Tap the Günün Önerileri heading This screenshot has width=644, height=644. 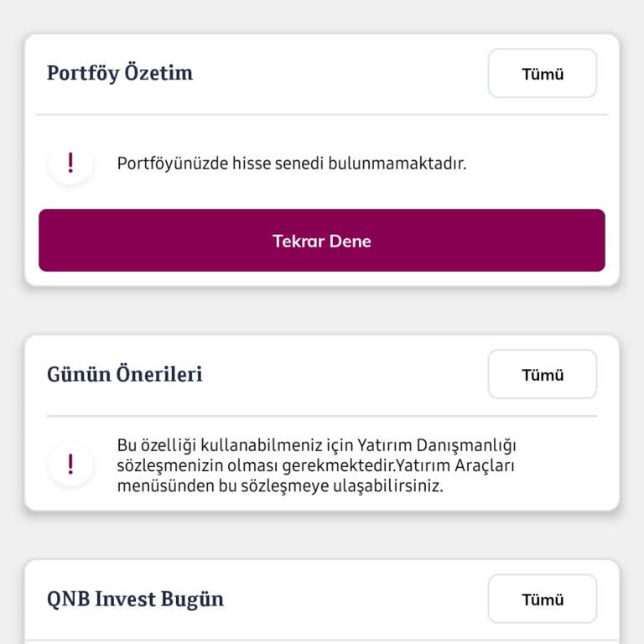pos(125,374)
